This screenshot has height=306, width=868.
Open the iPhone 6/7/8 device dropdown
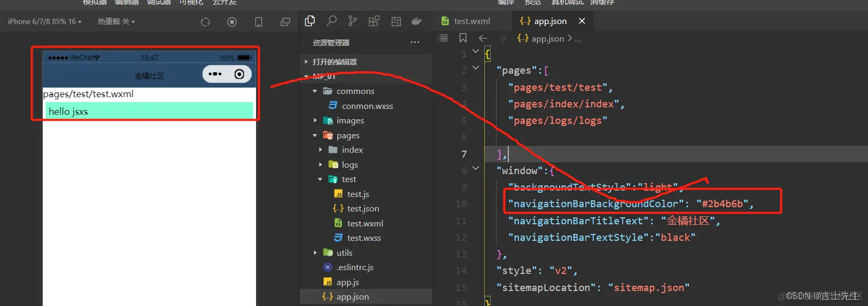pos(45,21)
